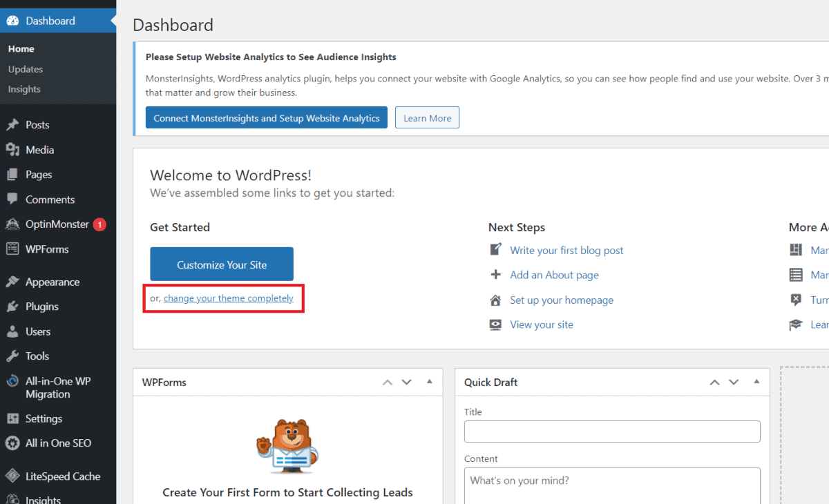Click the Welcome to WordPress! heading
Image resolution: width=829 pixels, height=504 pixels.
231,175
